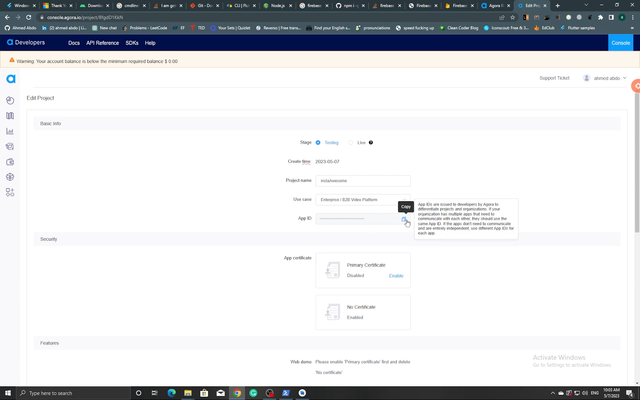Image resolution: width=640 pixels, height=400 pixels.
Task: Open File Explorer from taskbar
Action: click(188, 393)
